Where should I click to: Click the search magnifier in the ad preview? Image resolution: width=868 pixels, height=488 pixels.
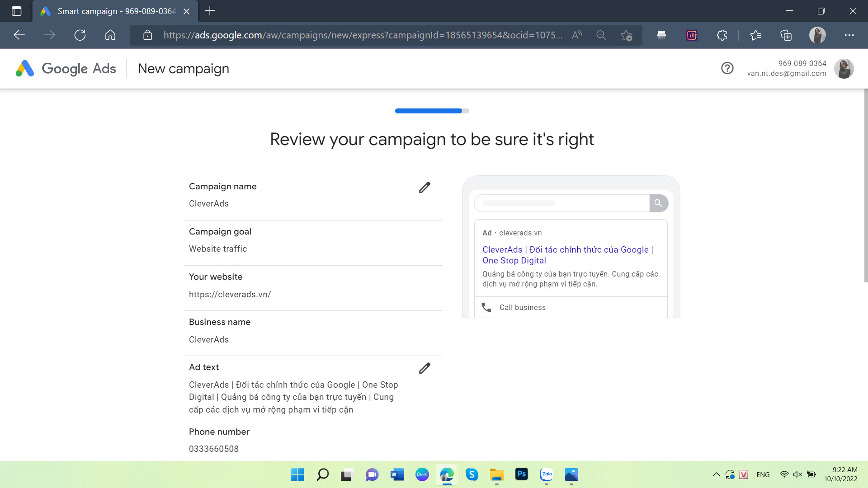(658, 203)
